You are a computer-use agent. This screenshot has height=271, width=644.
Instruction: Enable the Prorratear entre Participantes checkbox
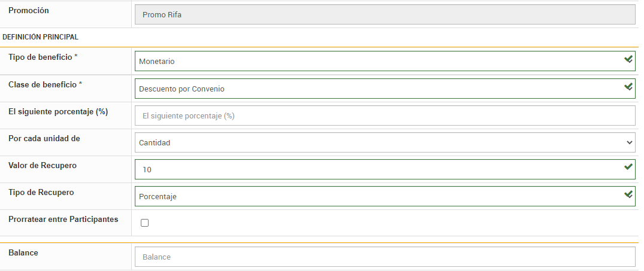[144, 223]
